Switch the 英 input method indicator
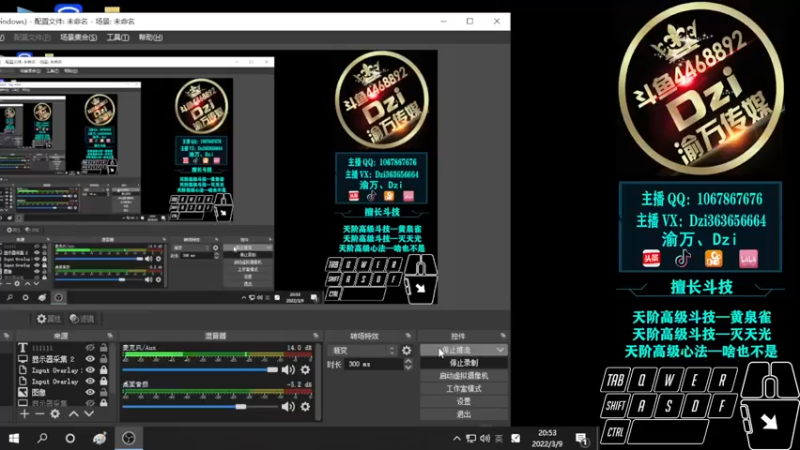This screenshot has width=800, height=450. [499, 438]
